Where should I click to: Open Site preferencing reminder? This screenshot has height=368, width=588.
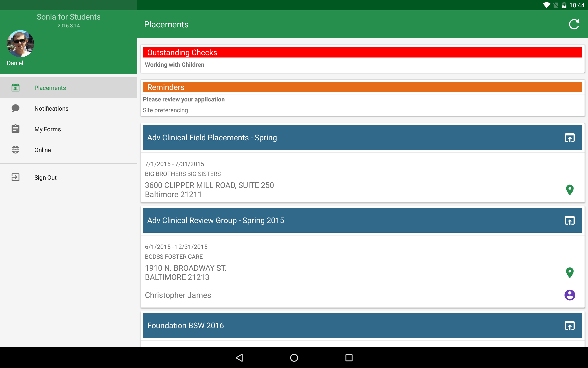pos(165,110)
